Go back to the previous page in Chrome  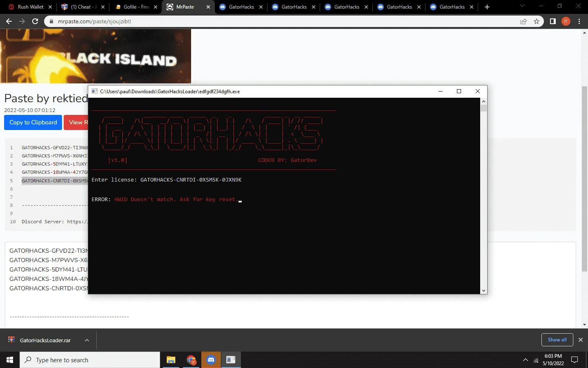click(x=9, y=21)
